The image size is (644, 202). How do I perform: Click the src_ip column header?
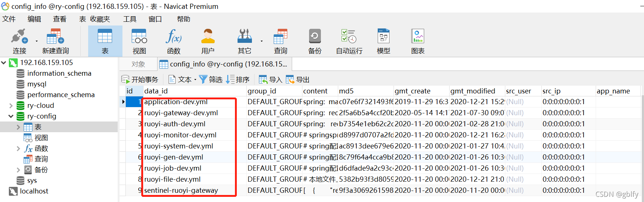(568, 91)
